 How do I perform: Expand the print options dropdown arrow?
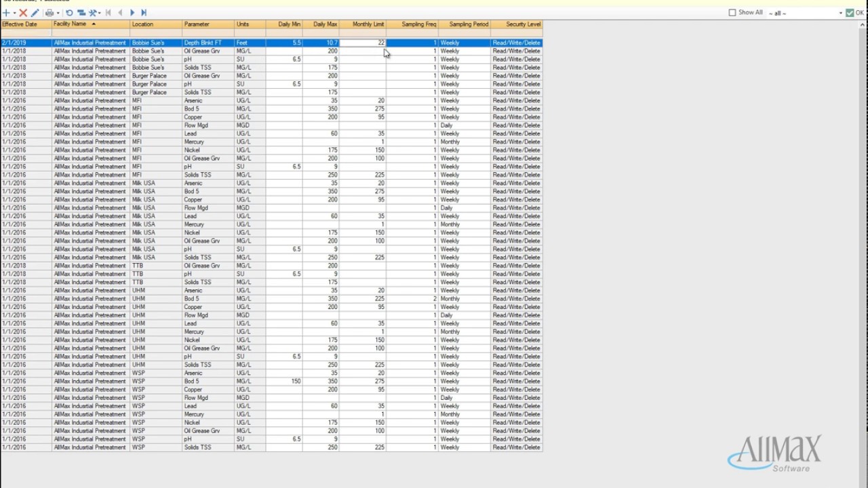[x=58, y=13]
